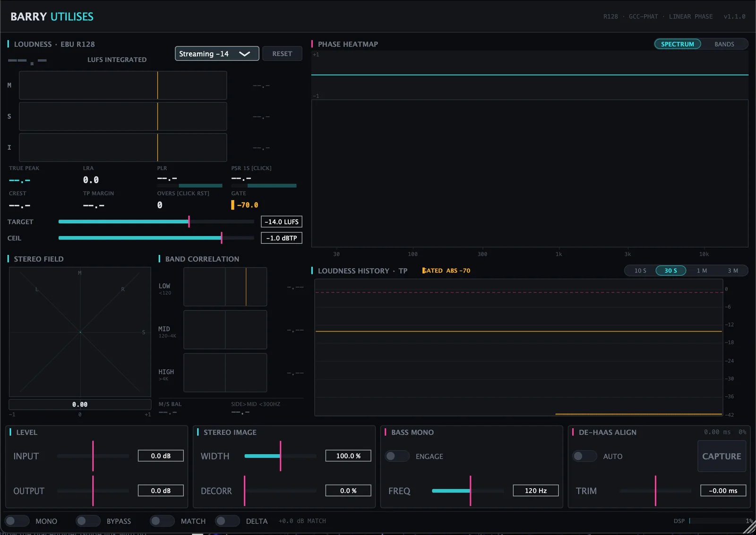The height and width of the screenshot is (535, 756).
Task: Click the -1.0 dBTP ceiling value field
Action: pyautogui.click(x=282, y=238)
